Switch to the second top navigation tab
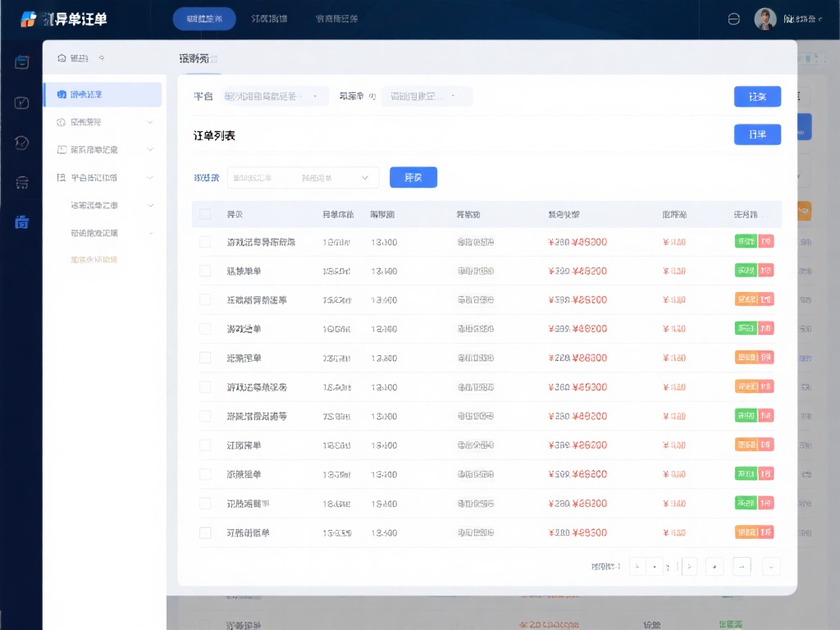Screen dimensions: 840x630 [x=269, y=19]
